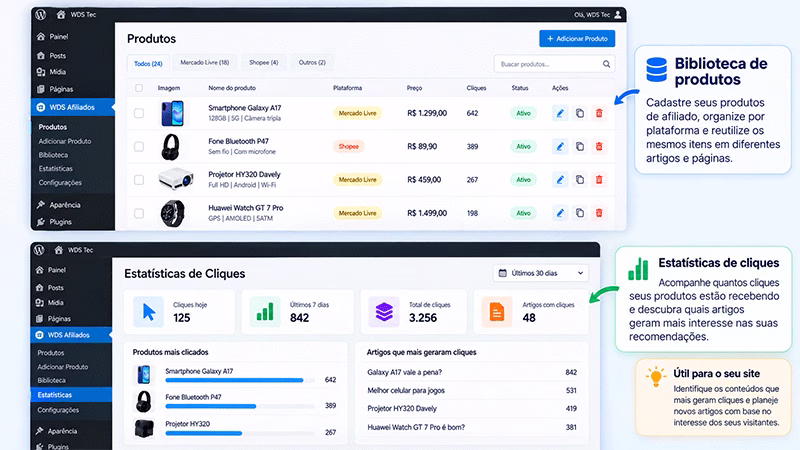Delete the Fone Bluetooth P47 product
This screenshot has width=800, height=450.
point(599,146)
